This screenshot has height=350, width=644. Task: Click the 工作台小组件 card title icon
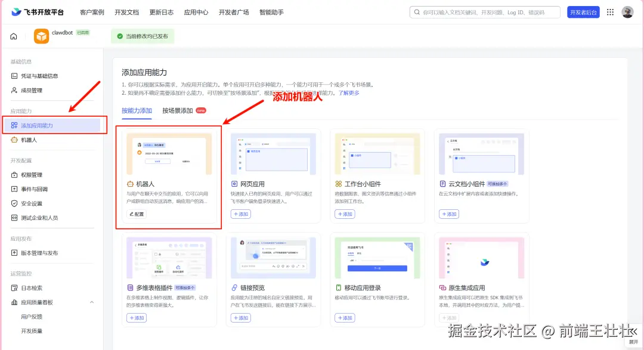339,184
